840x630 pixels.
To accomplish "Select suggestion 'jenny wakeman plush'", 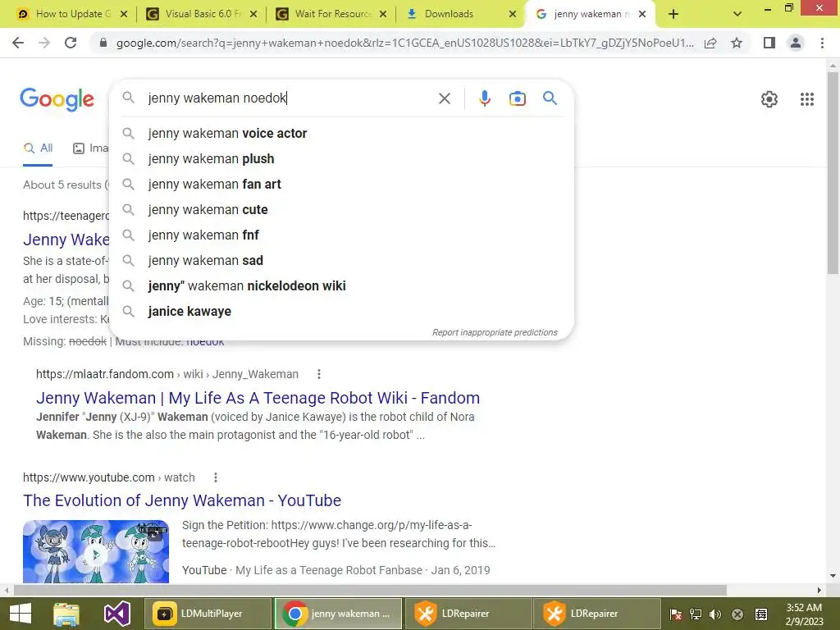I will [341, 158].
